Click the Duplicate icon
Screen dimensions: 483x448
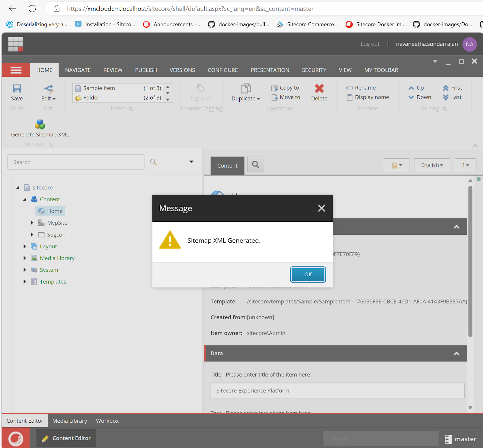pyautogui.click(x=245, y=88)
